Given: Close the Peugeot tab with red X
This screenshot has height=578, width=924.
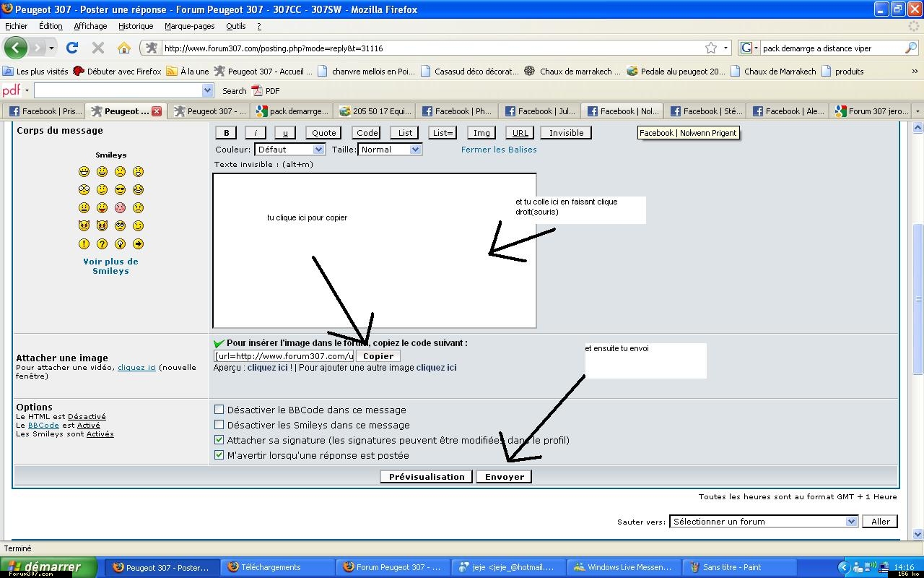Looking at the screenshot, I should (157, 111).
